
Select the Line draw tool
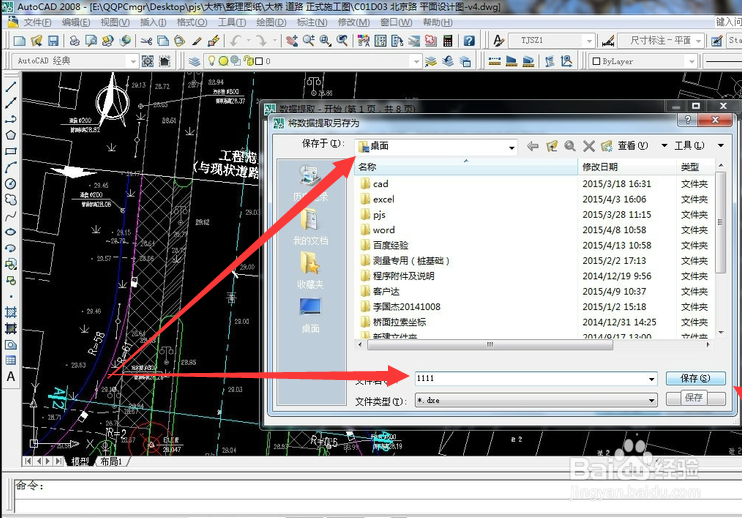click(10, 87)
